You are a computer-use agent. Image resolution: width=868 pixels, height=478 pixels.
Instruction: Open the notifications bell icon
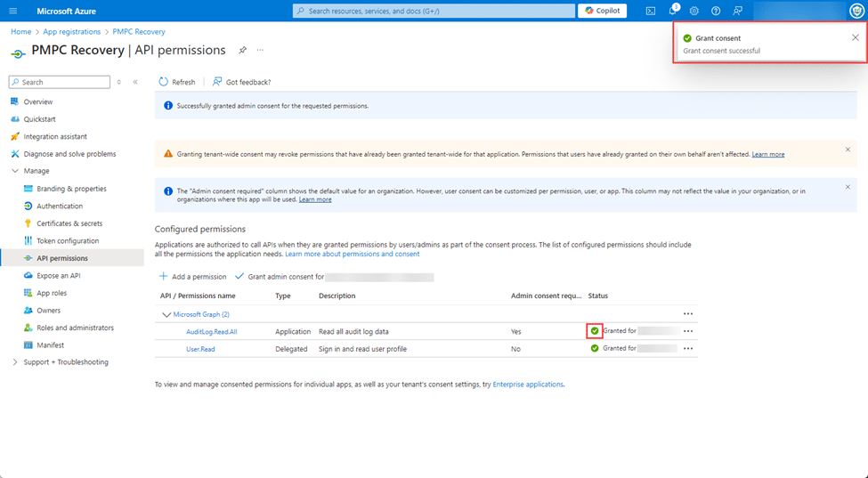(673, 11)
